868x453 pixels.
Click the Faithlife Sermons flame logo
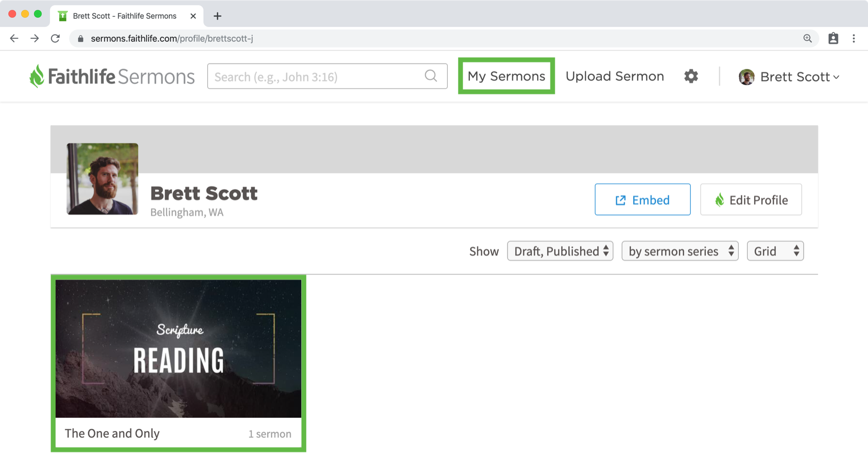36,77
